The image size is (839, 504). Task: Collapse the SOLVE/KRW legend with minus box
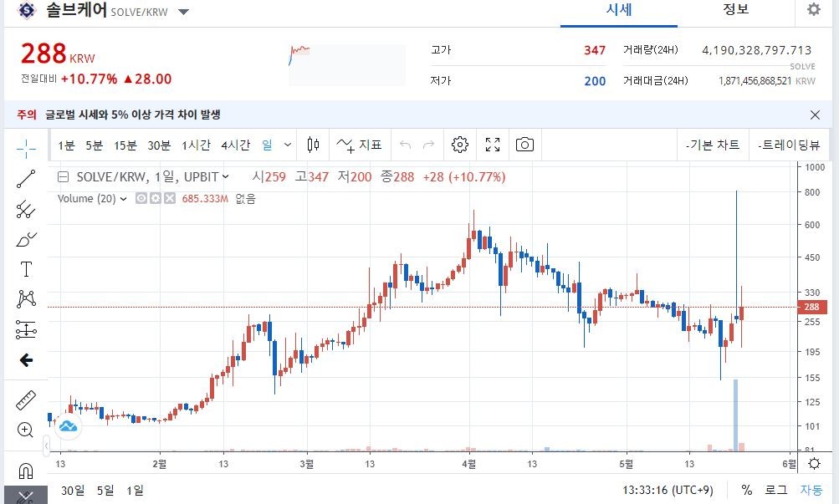[x=63, y=177]
